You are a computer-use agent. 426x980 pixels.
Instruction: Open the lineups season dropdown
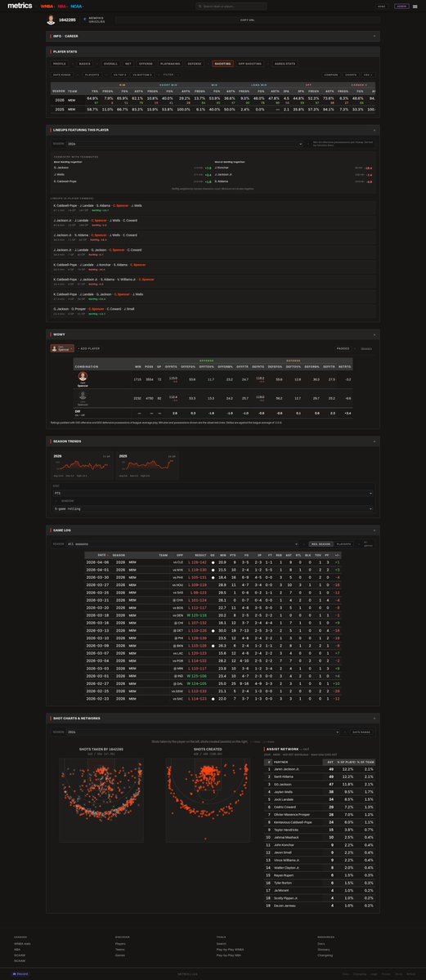tap(185, 144)
